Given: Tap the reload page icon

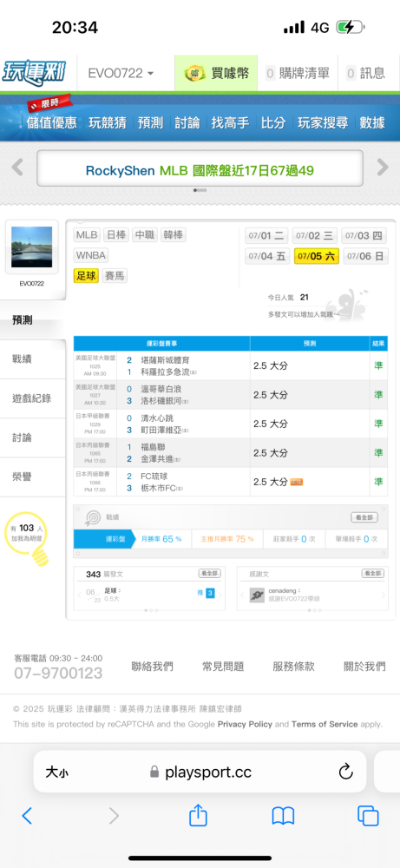Looking at the screenshot, I should [x=345, y=772].
